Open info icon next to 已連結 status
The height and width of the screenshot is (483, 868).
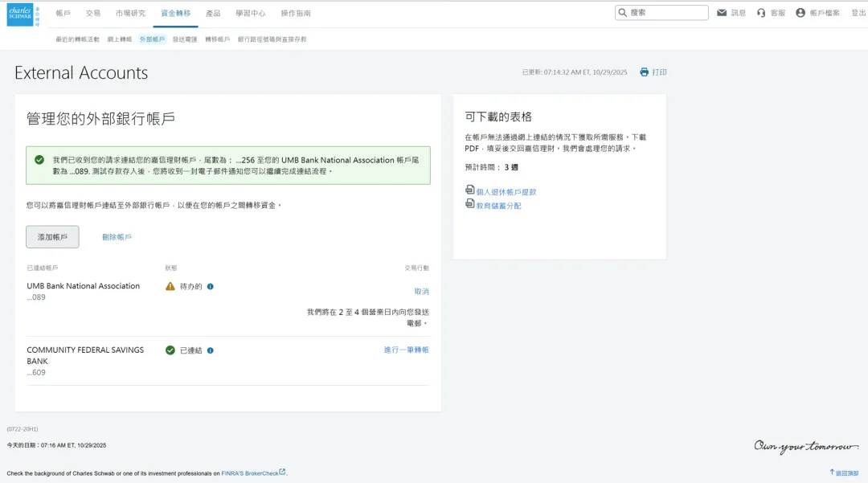(211, 350)
